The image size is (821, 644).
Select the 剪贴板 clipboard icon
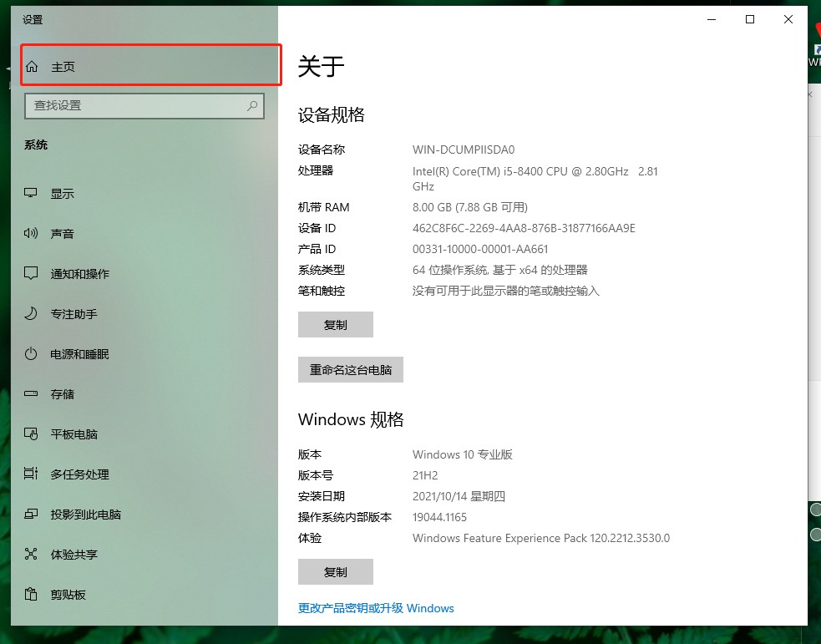(x=31, y=594)
